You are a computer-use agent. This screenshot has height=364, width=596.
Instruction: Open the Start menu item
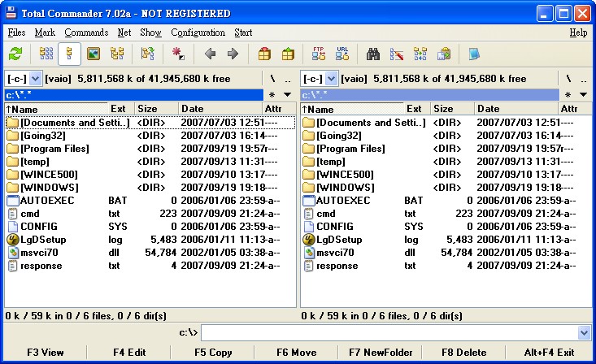(243, 32)
